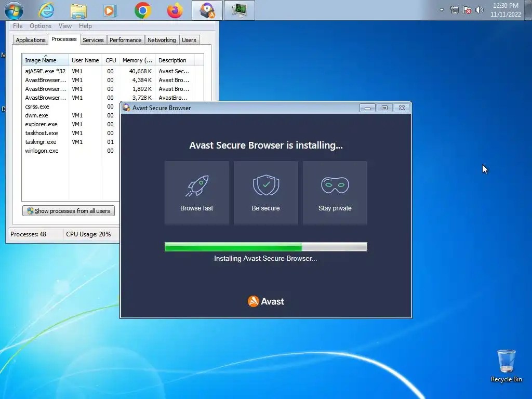Click the 1,892 K memory value
The width and height of the screenshot is (532, 399).
click(x=142, y=89)
